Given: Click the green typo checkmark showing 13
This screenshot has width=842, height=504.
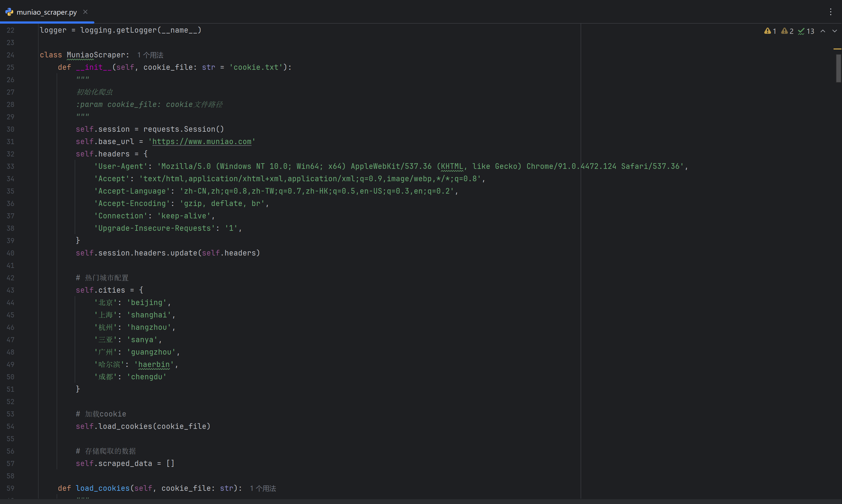Looking at the screenshot, I should click(x=801, y=31).
